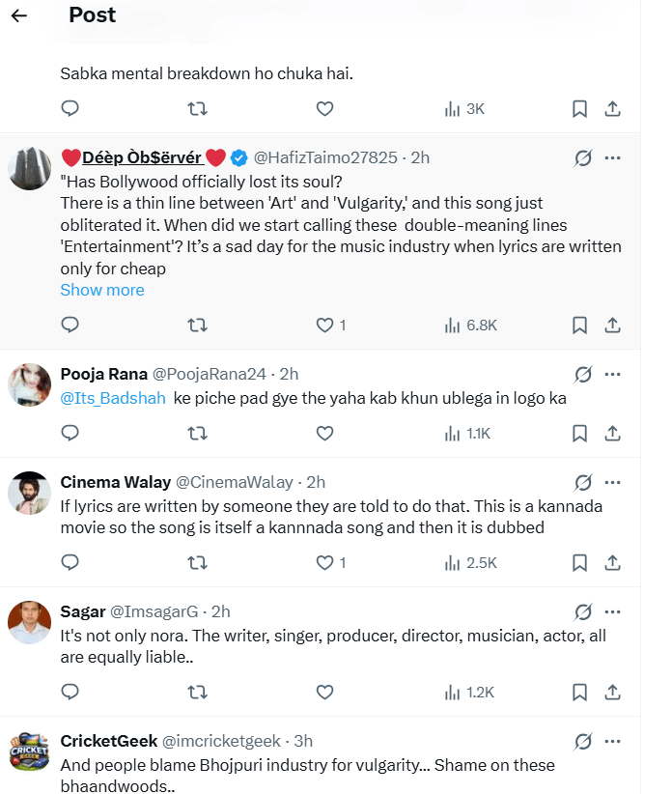The image size is (672, 794).
Task: Bookmark Cinema Walay's post
Action: (579, 562)
